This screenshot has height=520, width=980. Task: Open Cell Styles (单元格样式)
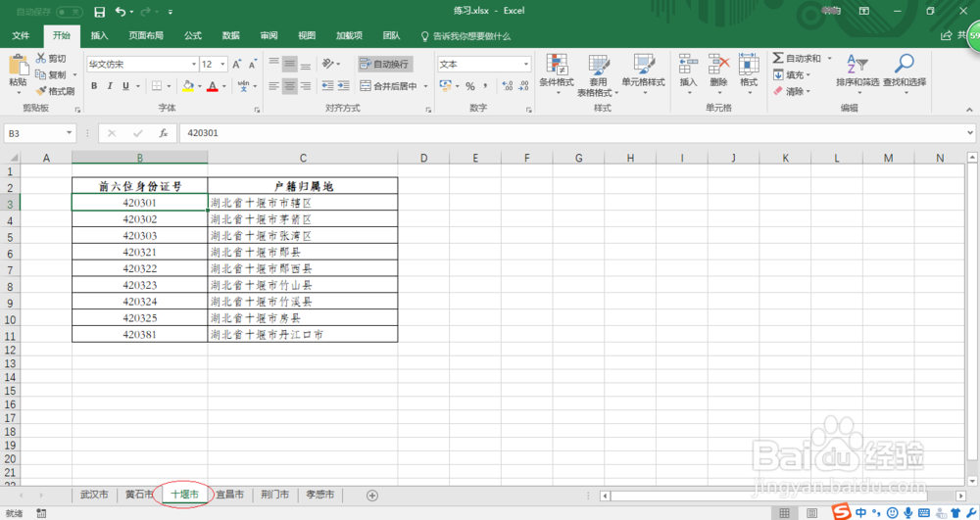[643, 71]
